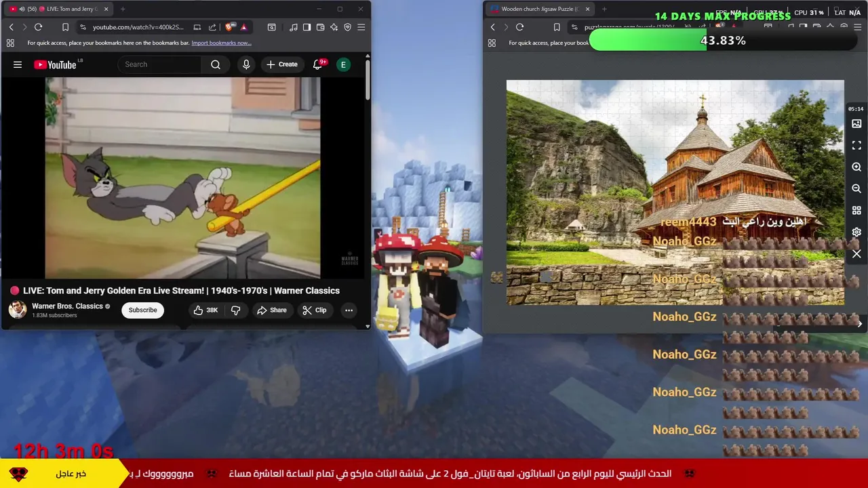This screenshot has width=868, height=488.
Task: Open the Brave VPN shield icon
Action: [x=347, y=27]
